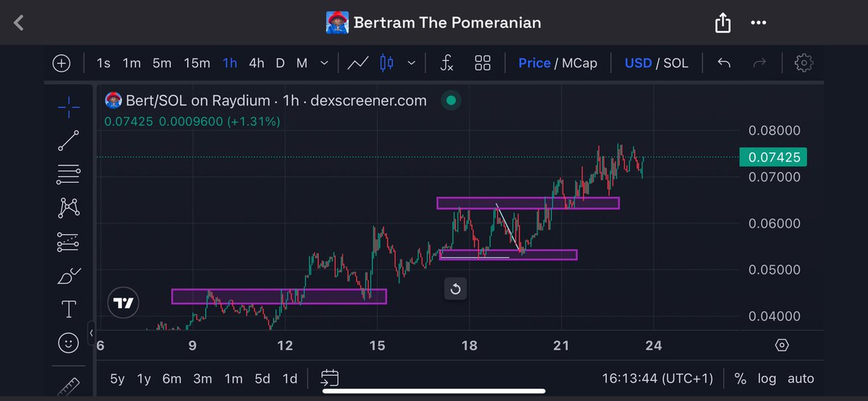
Task: Switch denomination to SOL
Action: [676, 64]
